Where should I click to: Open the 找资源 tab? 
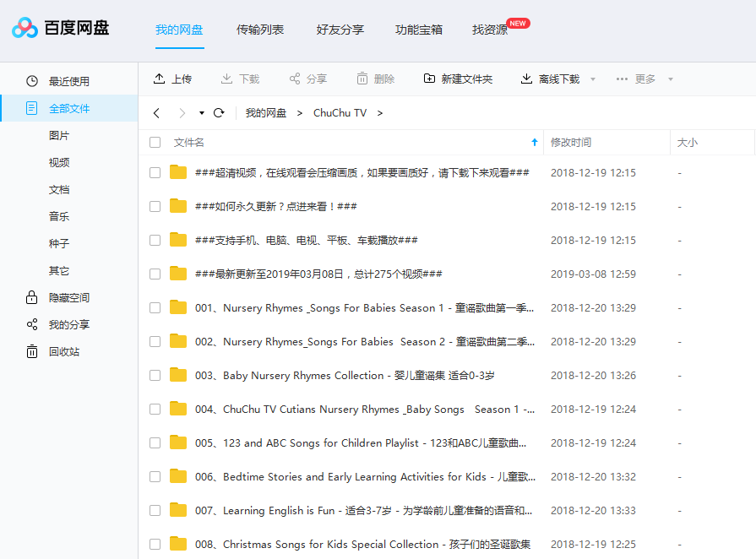490,30
